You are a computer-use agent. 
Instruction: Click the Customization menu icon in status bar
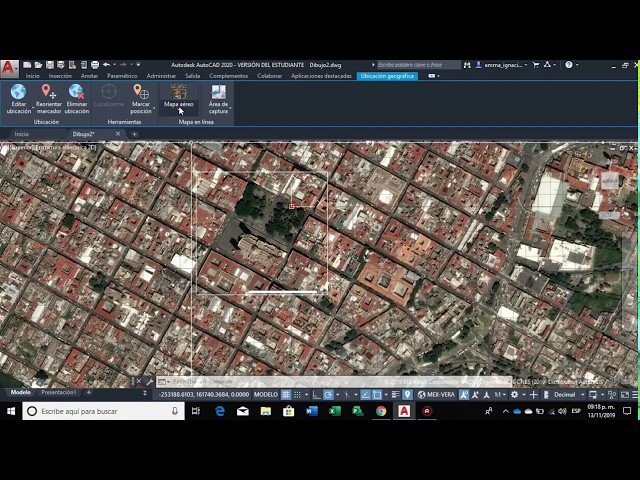[x=635, y=395]
